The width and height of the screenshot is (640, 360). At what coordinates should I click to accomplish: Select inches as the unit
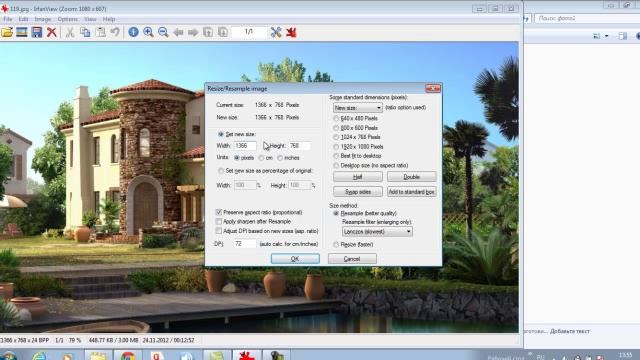(x=280, y=158)
